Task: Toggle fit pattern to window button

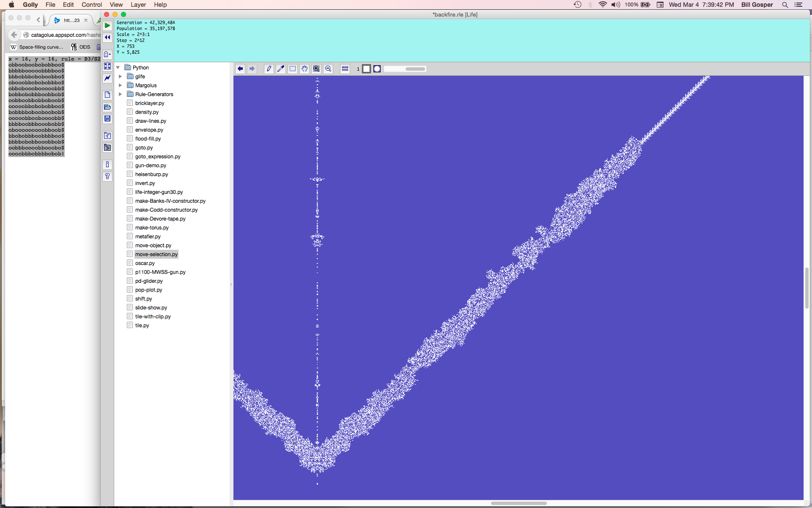Action: click(107, 66)
